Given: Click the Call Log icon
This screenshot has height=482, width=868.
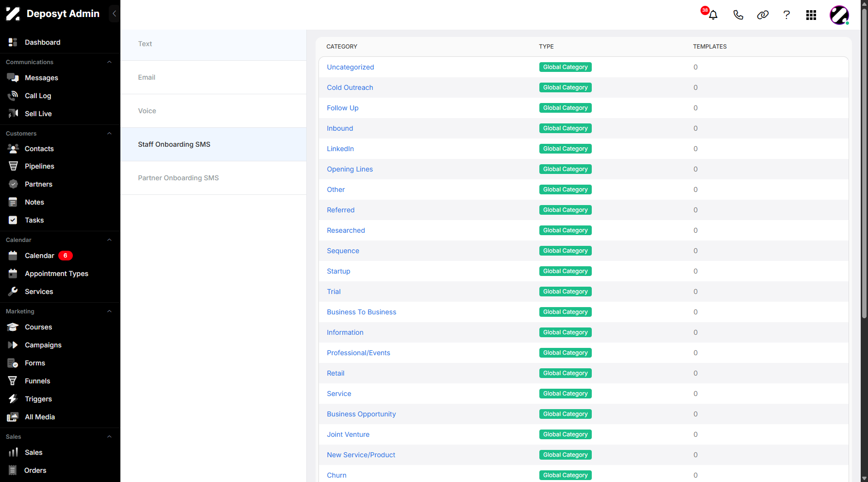Looking at the screenshot, I should point(13,96).
